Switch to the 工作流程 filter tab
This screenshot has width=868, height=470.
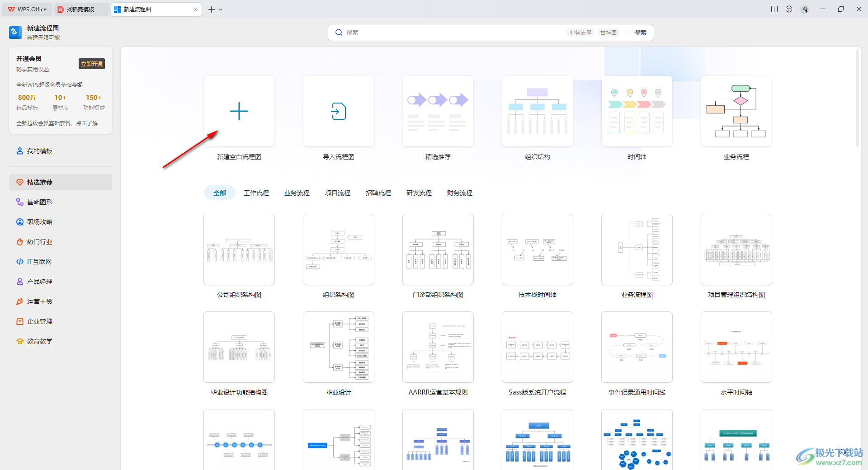256,193
